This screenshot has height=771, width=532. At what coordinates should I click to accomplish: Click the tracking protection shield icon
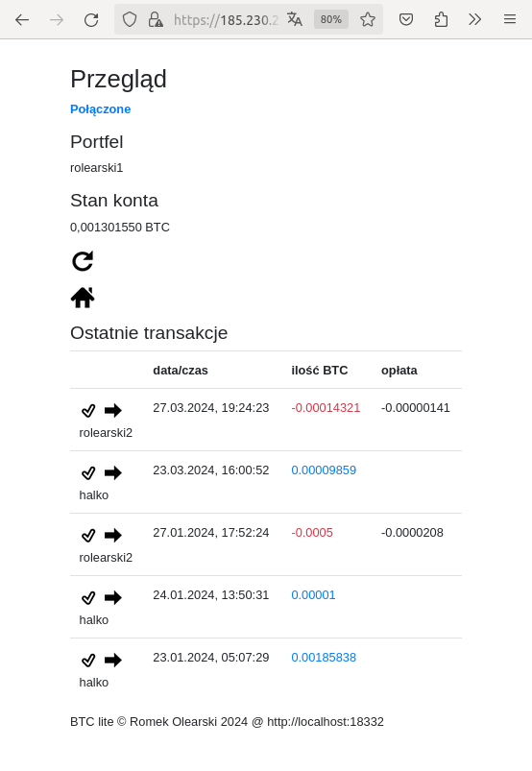[x=130, y=19]
